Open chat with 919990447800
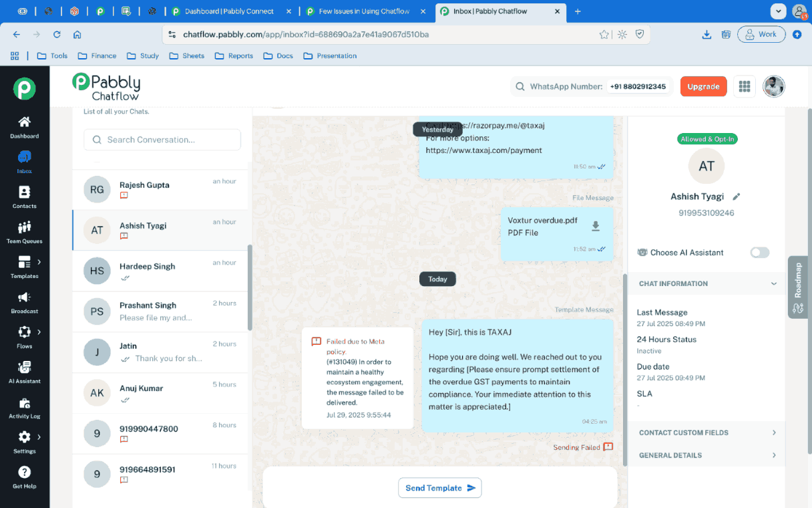812x508 pixels. pos(160,434)
